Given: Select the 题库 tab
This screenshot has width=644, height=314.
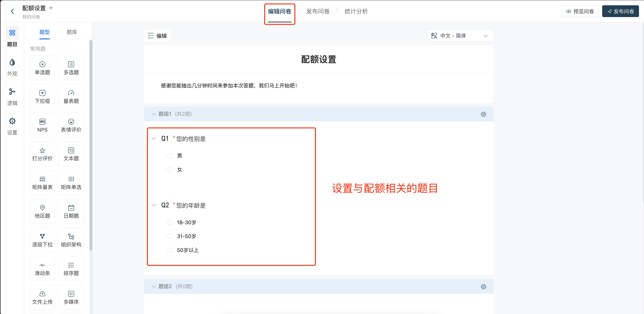Looking at the screenshot, I should pos(72,32).
